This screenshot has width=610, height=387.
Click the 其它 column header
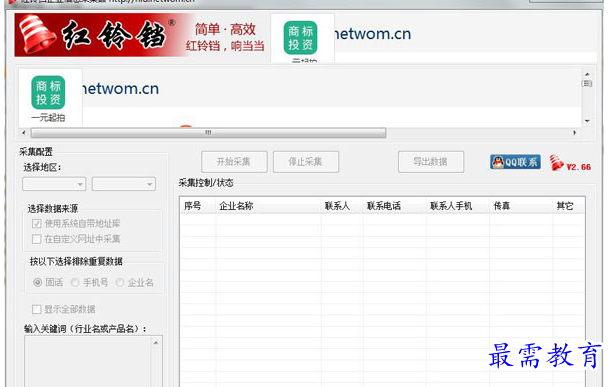[x=568, y=206]
